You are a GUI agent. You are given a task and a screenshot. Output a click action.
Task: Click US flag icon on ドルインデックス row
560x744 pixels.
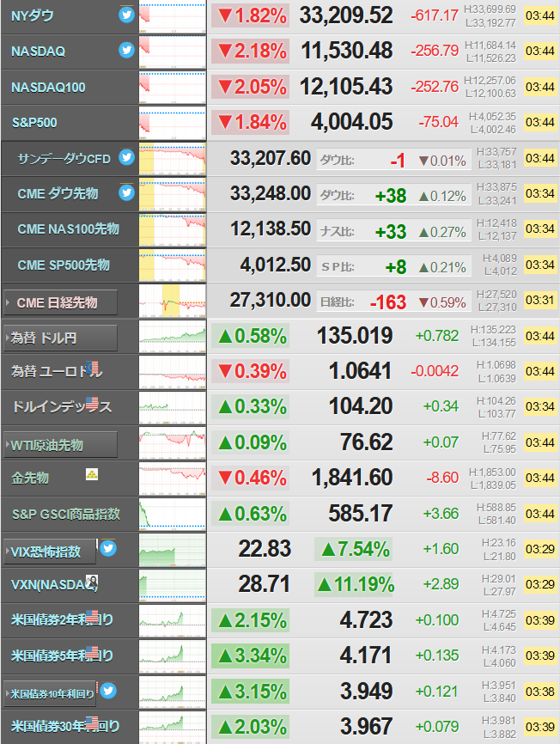(x=92, y=403)
